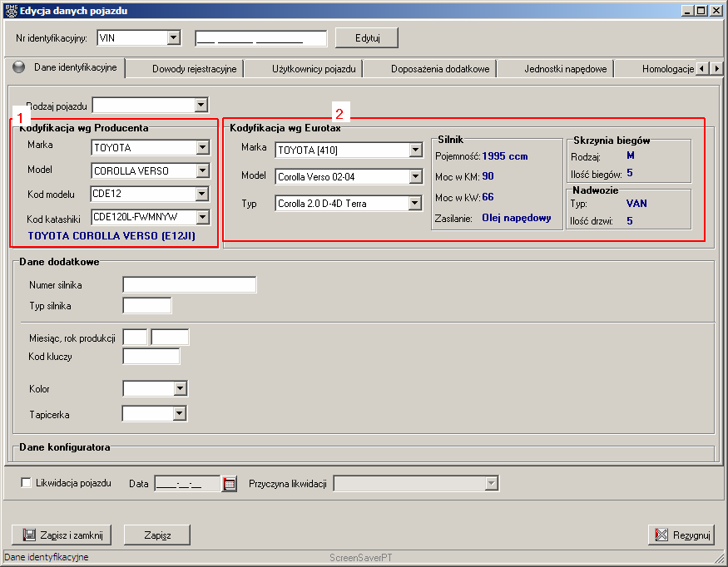Click the calendar icon beside the Data field
This screenshot has height=567, width=728.
coord(230,484)
